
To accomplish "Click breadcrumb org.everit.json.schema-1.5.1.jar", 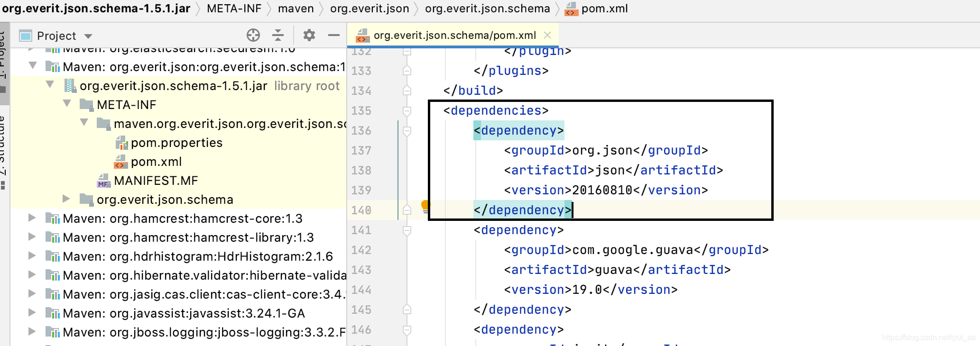I will point(96,9).
